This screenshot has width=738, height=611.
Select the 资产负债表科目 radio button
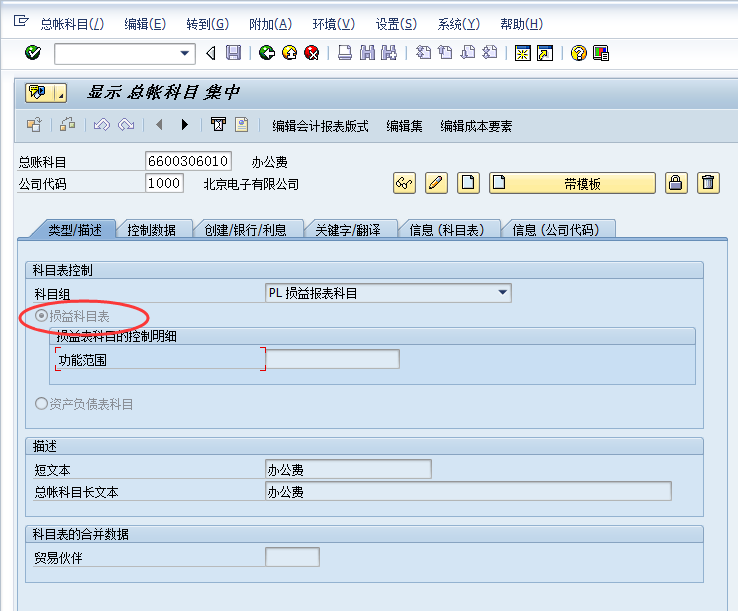41,403
